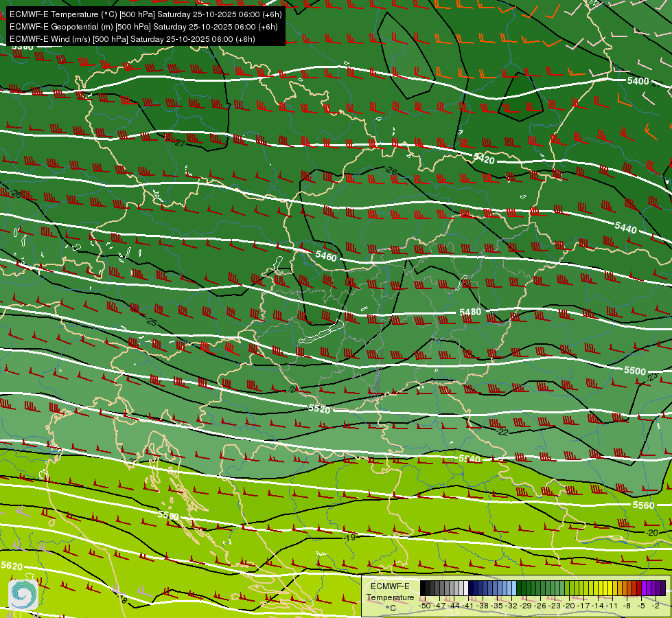
Task: Click the ECMWF-E heading in the legend
Action: tap(390, 586)
